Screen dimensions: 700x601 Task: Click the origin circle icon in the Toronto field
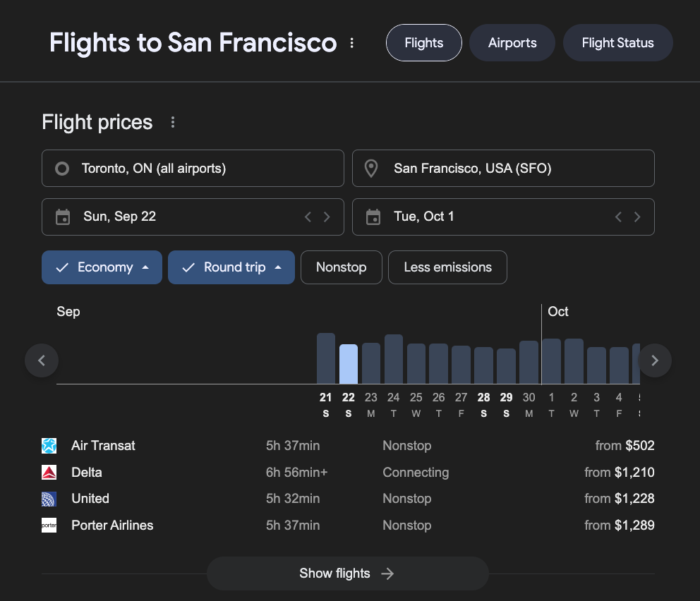coord(62,168)
